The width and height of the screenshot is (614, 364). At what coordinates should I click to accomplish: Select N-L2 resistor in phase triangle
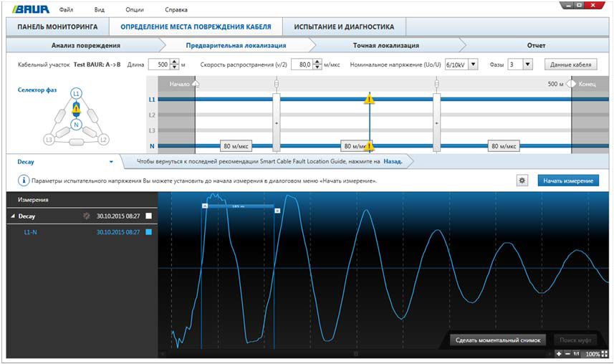[90, 132]
